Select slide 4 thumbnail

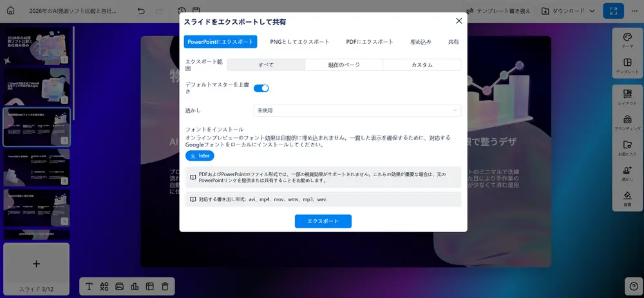coord(37,168)
